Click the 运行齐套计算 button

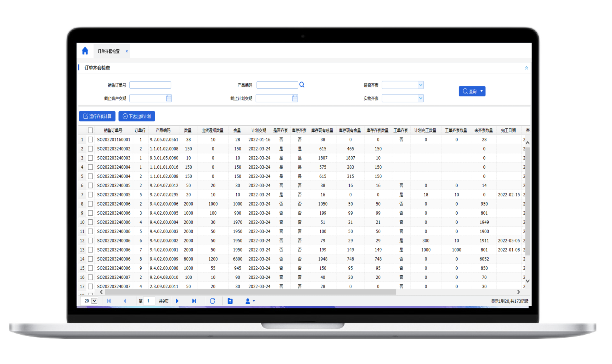[97, 116]
